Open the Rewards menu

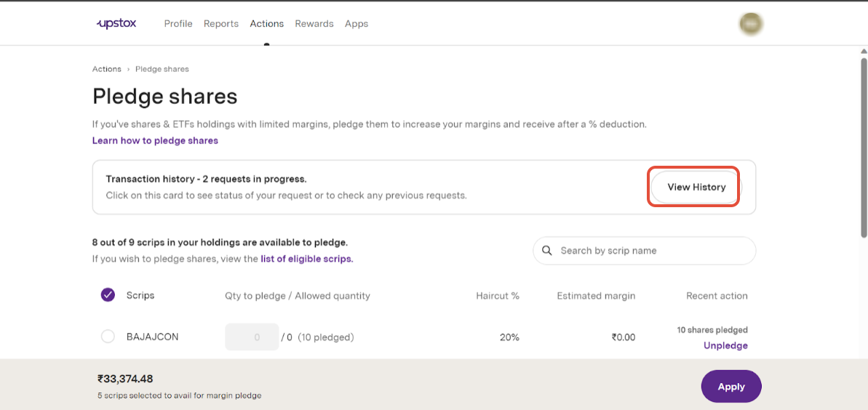(314, 24)
